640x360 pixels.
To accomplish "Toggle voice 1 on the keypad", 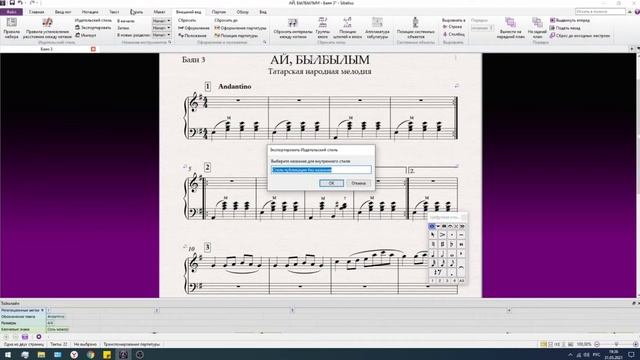I will coord(432,281).
